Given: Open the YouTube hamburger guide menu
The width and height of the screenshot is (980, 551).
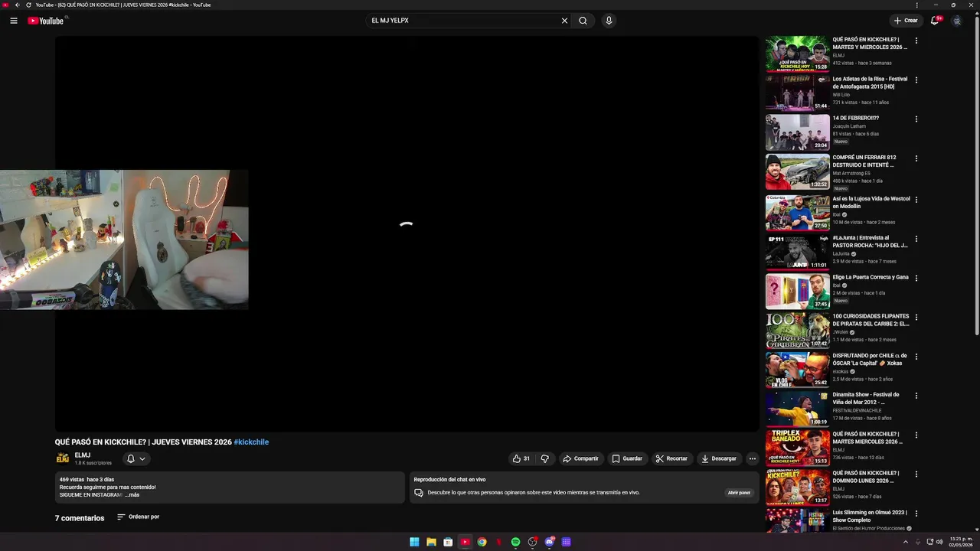Looking at the screenshot, I should pyautogui.click(x=14, y=21).
